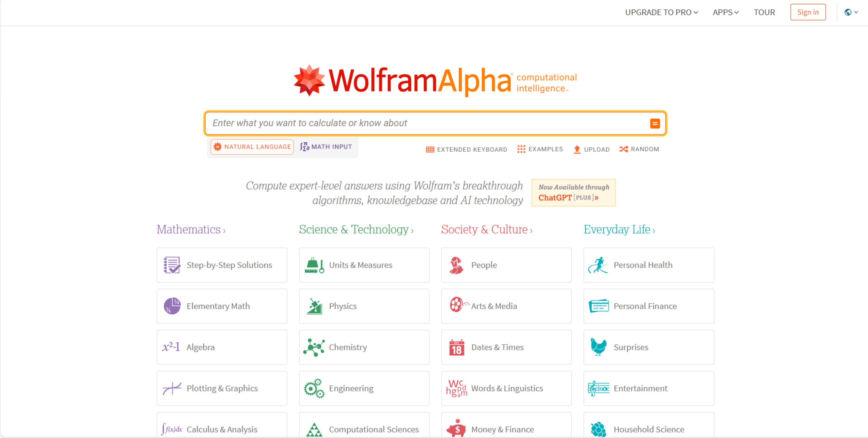Select the Money & Finance text label
Viewport: 868px width, 438px height.
point(502,429)
